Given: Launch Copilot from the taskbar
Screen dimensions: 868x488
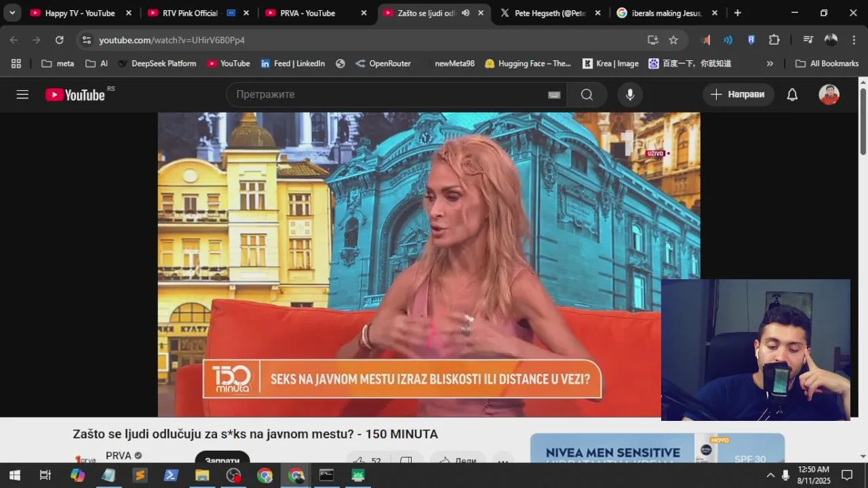Looking at the screenshot, I should click(x=77, y=475).
